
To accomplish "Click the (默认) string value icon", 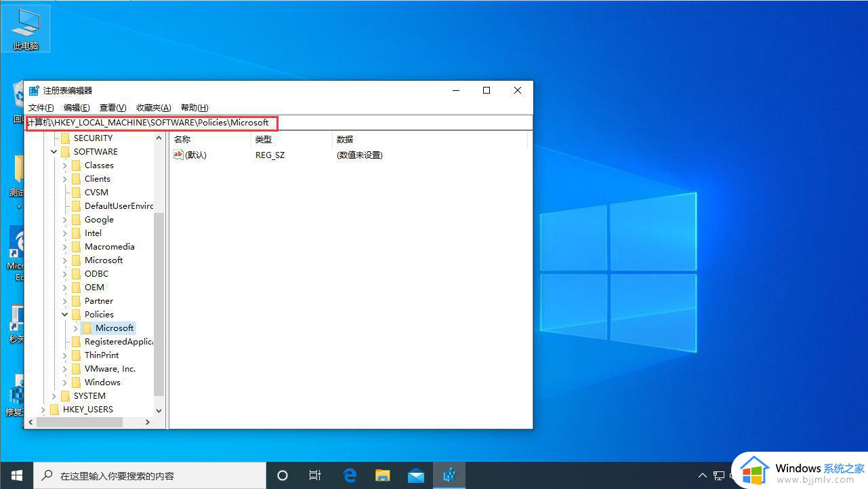I will pos(178,155).
